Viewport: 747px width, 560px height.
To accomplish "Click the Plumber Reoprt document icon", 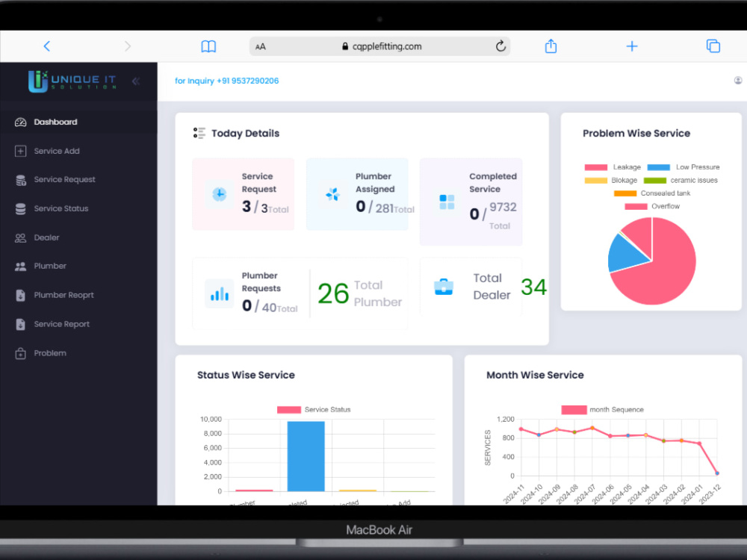I will point(20,295).
